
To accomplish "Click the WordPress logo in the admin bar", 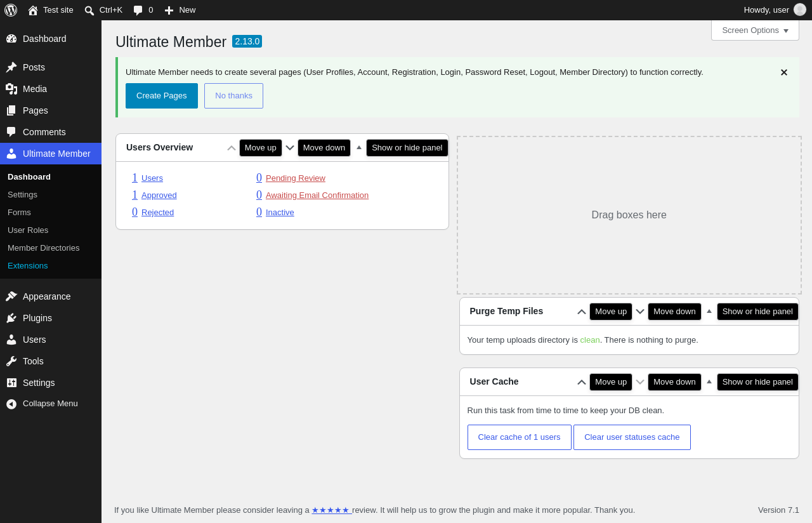I will pyautogui.click(x=11, y=10).
